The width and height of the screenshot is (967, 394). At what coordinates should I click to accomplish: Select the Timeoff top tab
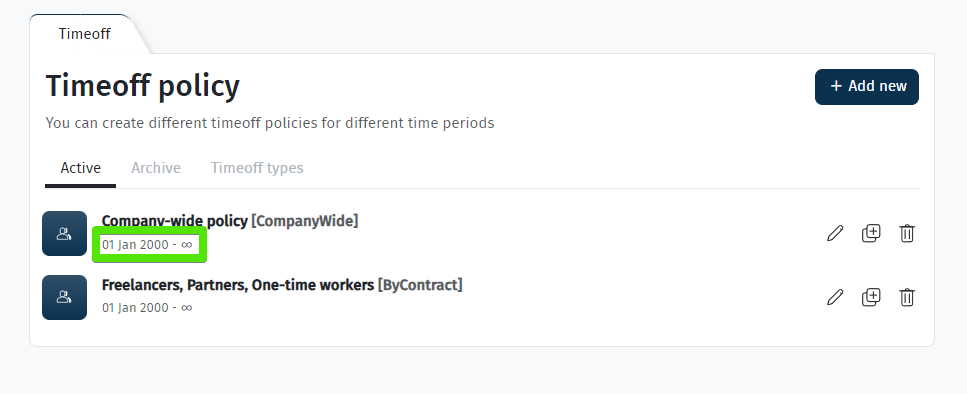pos(84,34)
